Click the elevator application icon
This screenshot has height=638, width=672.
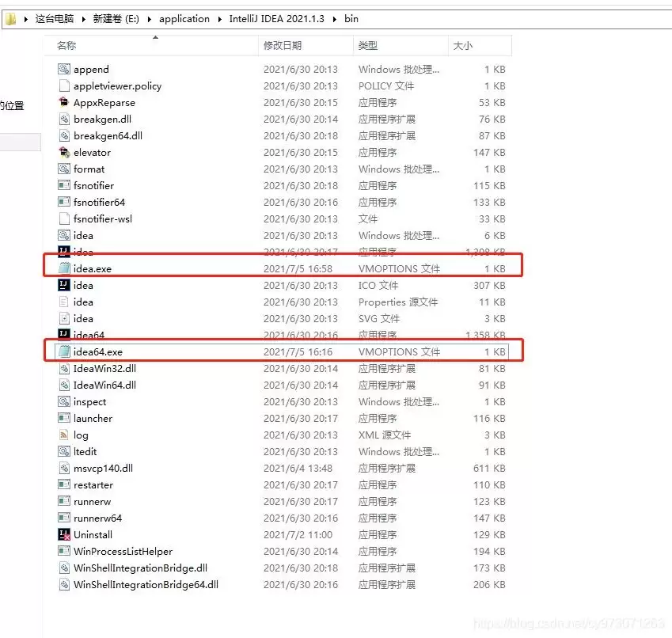(64, 152)
